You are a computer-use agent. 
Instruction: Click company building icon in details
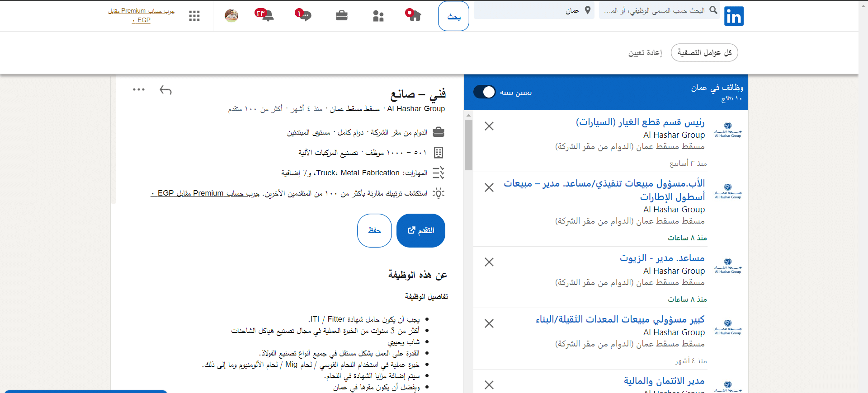439,153
